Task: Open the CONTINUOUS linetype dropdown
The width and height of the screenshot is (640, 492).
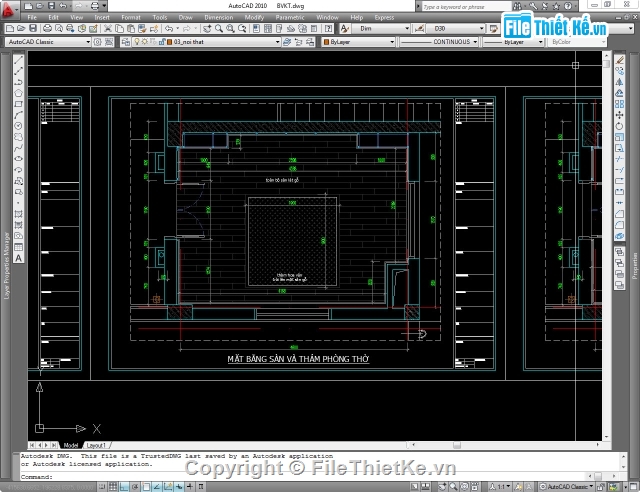Action: pos(439,42)
